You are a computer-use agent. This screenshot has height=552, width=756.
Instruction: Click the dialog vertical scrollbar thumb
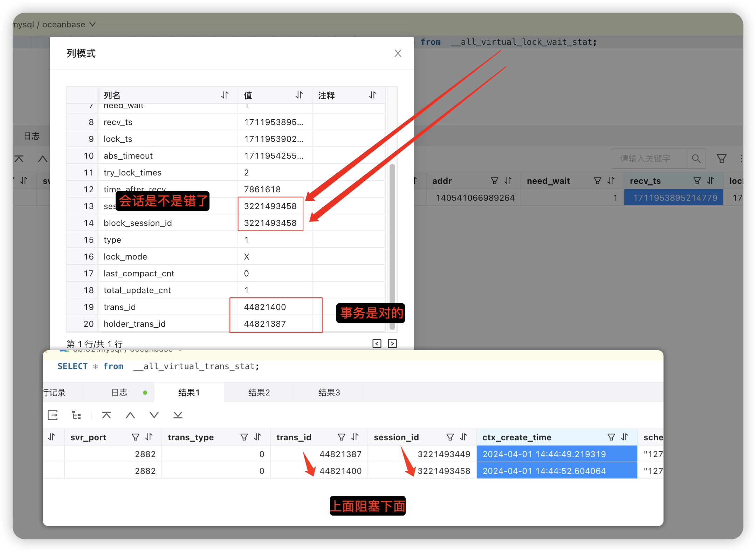[392, 247]
